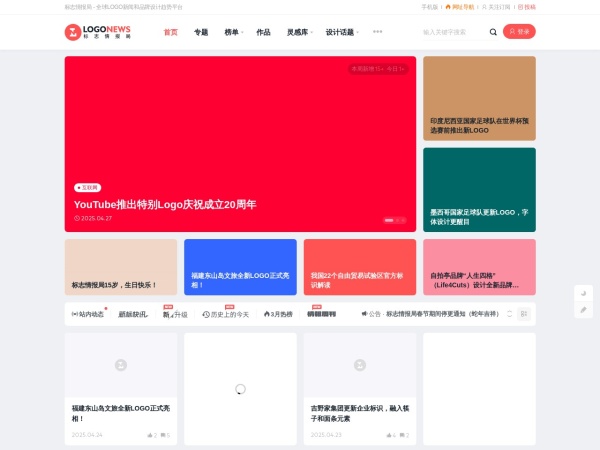Image resolution: width=600 pixels, height=450 pixels.
Task: Click the comment icon on 吉野家 card
Action: (x=402, y=435)
